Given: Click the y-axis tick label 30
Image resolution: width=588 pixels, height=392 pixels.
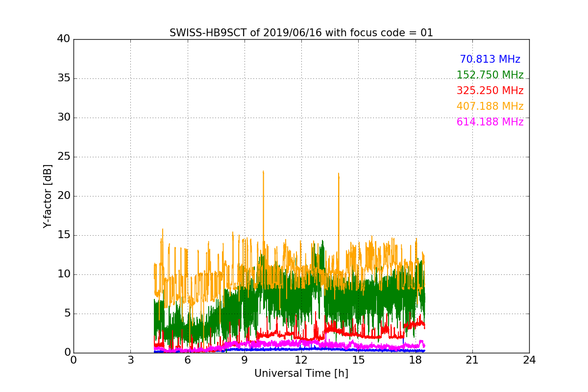Looking at the screenshot, I should [64, 118].
